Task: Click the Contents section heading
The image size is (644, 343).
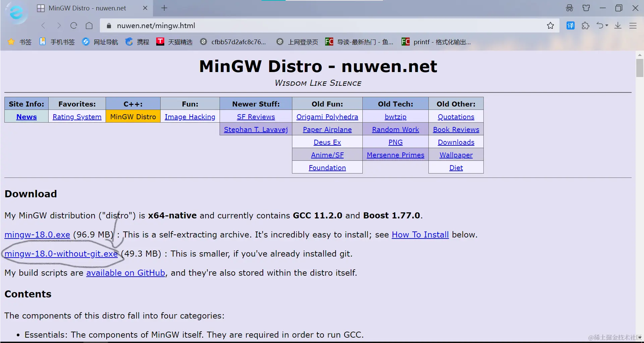Action: (28, 294)
